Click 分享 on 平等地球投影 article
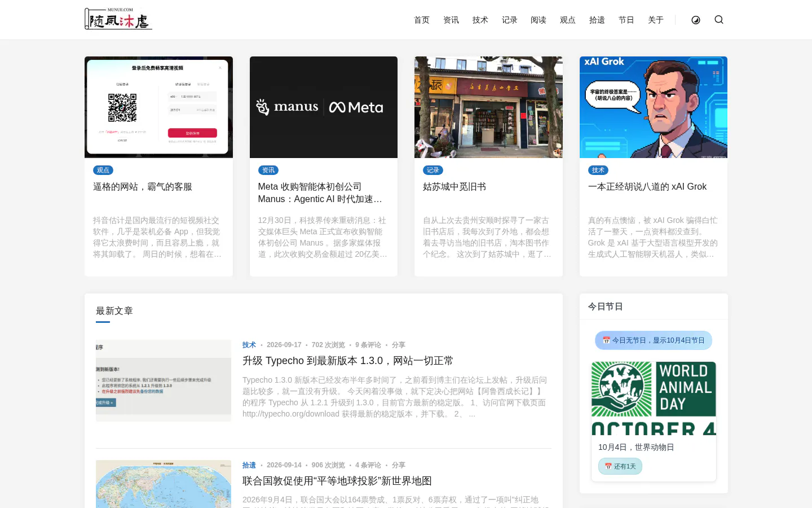 399,465
